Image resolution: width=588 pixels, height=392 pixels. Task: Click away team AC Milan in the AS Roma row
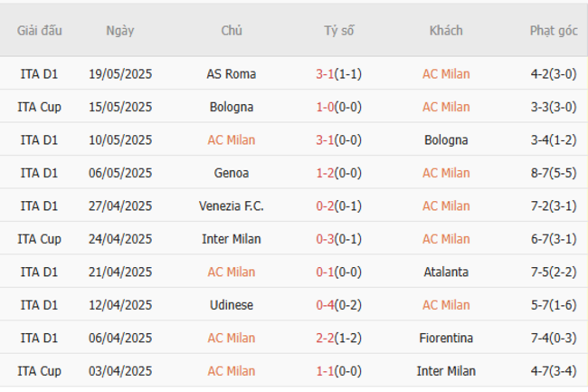click(446, 74)
